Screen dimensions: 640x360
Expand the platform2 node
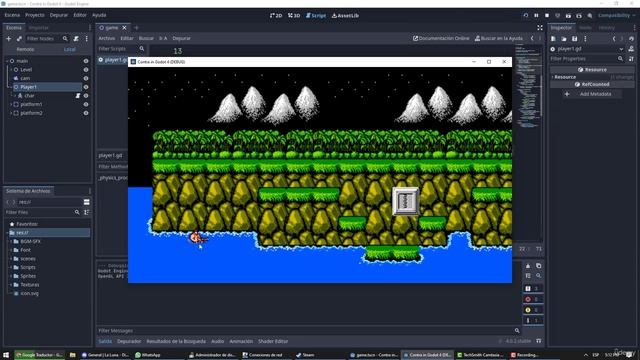tap(11, 113)
